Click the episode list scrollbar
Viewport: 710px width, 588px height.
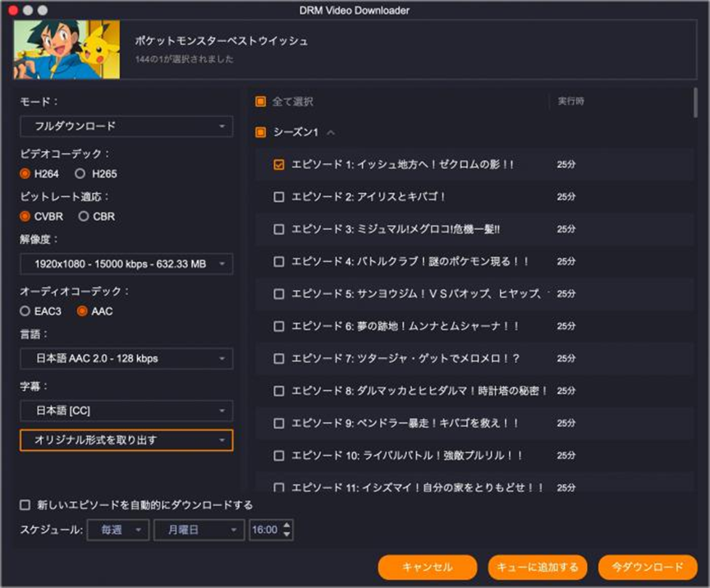pyautogui.click(x=695, y=103)
